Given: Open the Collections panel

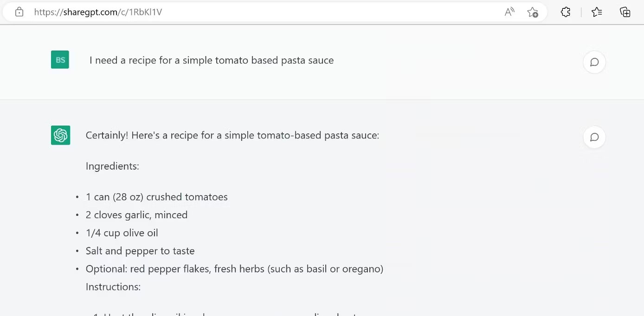Looking at the screenshot, I should [625, 12].
